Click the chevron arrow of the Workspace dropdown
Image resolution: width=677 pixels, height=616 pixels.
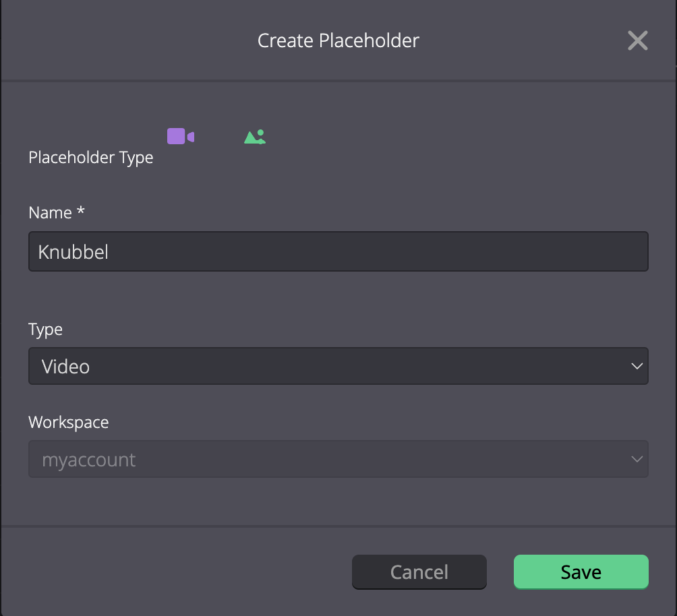point(637,459)
